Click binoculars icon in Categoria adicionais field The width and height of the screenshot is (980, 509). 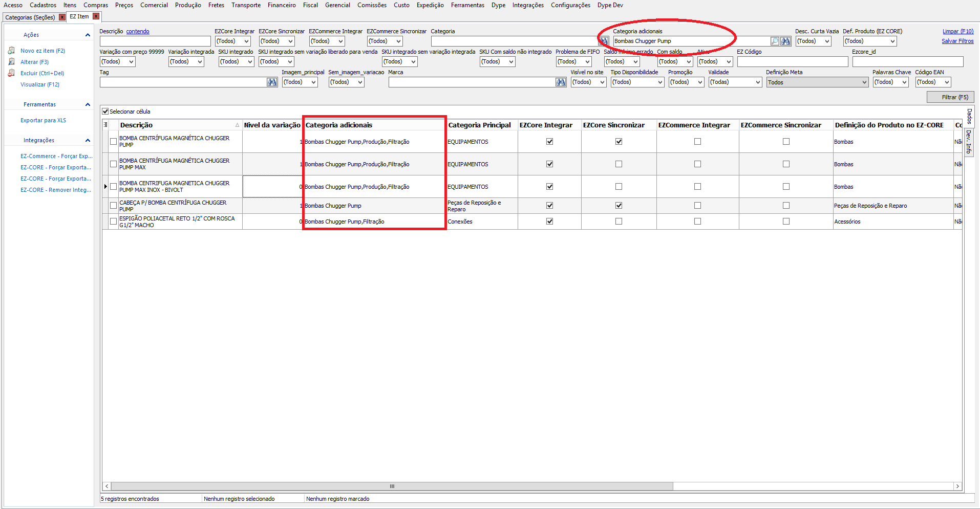point(785,41)
